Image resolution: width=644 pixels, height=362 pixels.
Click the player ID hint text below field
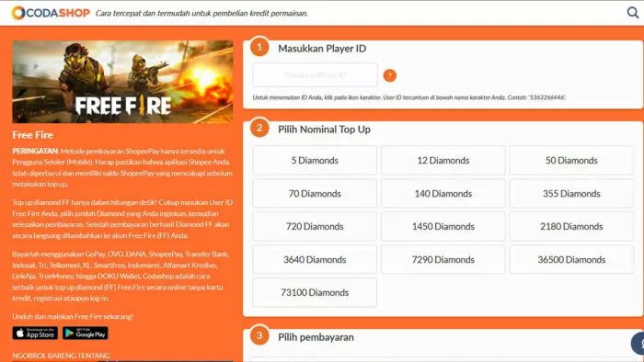tap(409, 97)
